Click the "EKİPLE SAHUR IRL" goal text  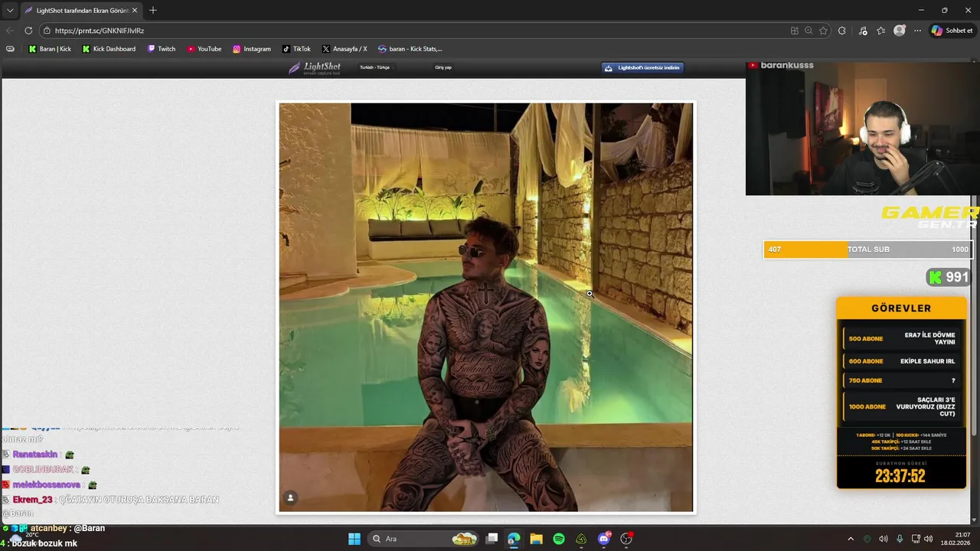click(x=928, y=361)
